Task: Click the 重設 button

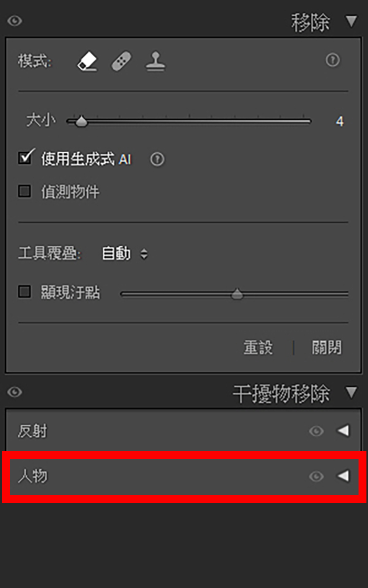Action: tap(258, 348)
